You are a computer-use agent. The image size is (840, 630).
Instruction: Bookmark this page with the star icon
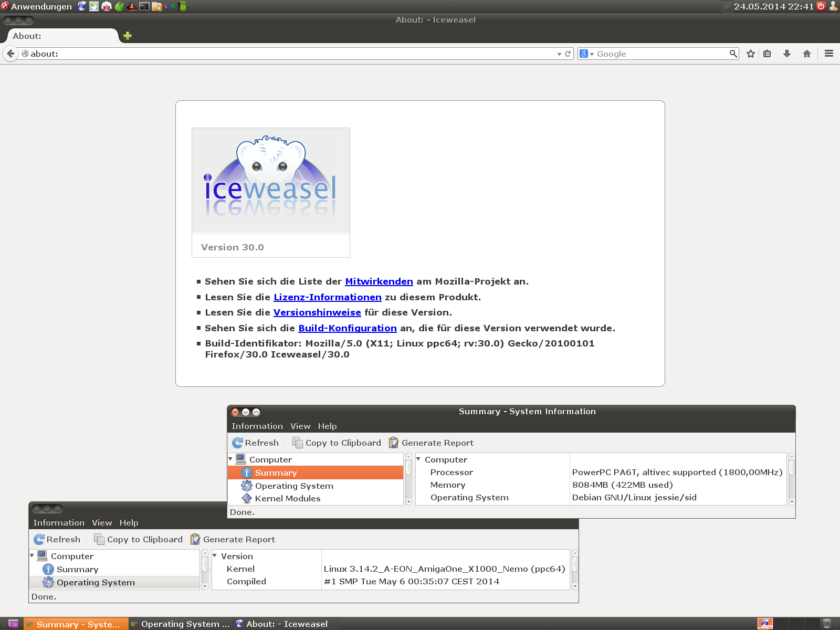pos(751,54)
